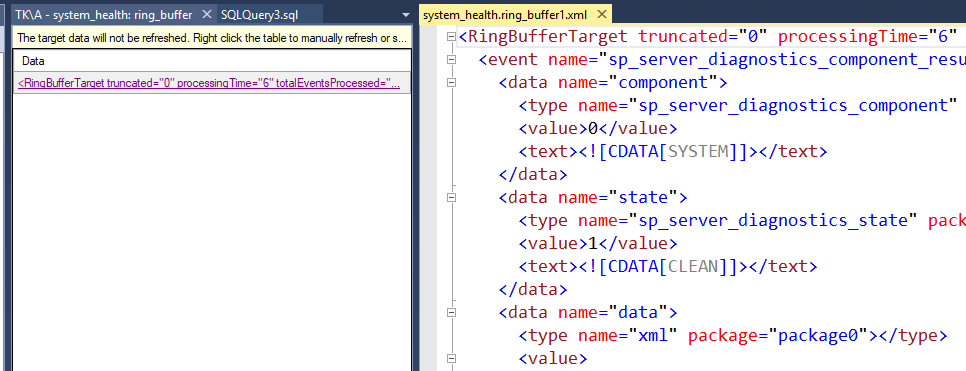Collapse the event sp_server_diagnostics_component node
The width and height of the screenshot is (966, 371).
coord(452,60)
